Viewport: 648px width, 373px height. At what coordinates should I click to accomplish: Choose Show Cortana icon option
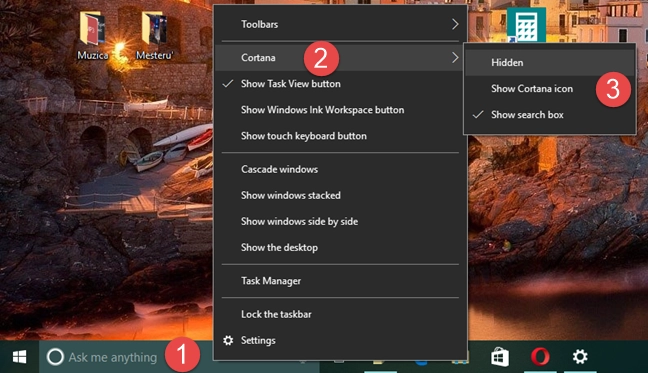[x=550, y=89]
